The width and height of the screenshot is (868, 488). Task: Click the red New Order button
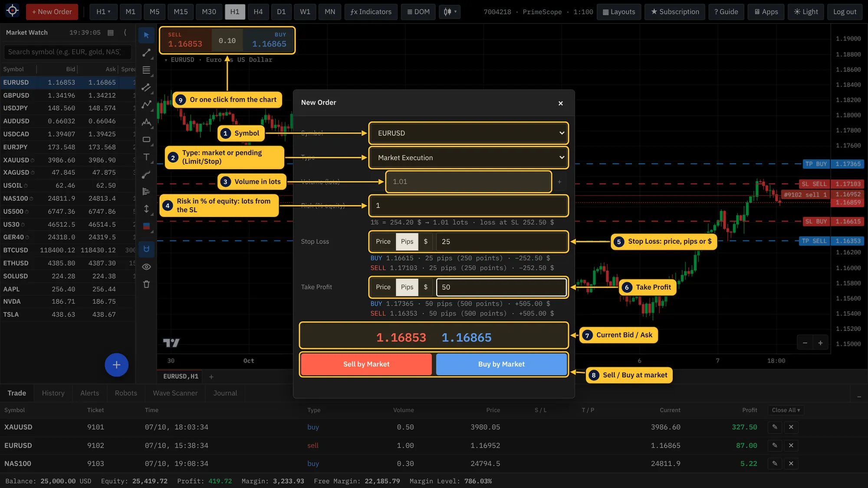click(52, 12)
